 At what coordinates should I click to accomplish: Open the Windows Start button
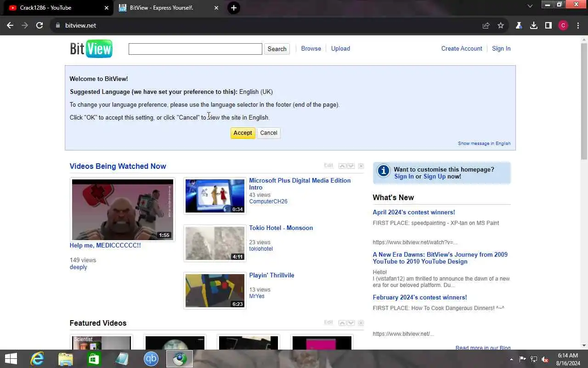click(x=11, y=359)
